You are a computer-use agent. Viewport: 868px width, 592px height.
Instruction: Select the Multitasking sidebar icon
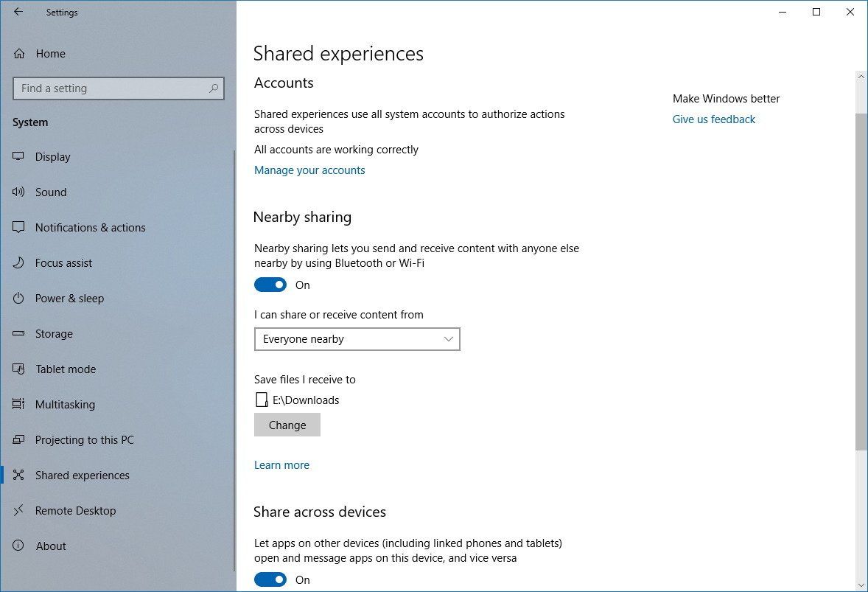[x=18, y=404]
